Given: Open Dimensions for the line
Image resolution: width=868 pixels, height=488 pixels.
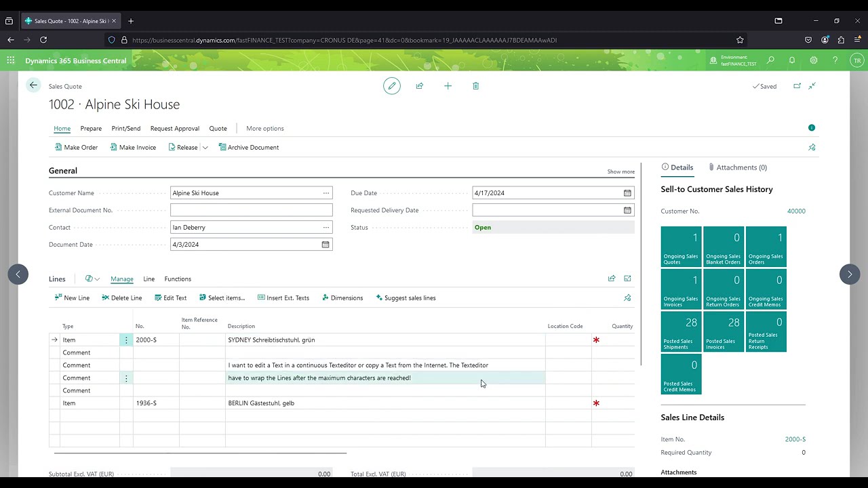Looking at the screenshot, I should 342,298.
